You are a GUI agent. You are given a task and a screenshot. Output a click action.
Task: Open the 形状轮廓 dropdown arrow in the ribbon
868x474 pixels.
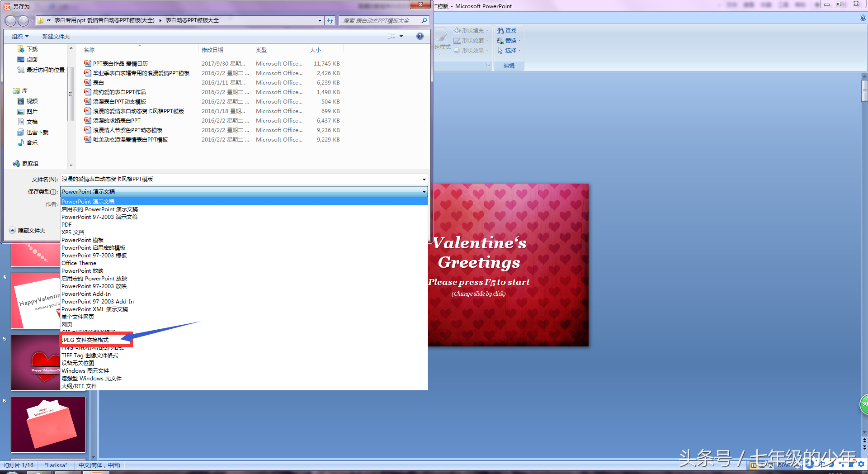pos(487,41)
